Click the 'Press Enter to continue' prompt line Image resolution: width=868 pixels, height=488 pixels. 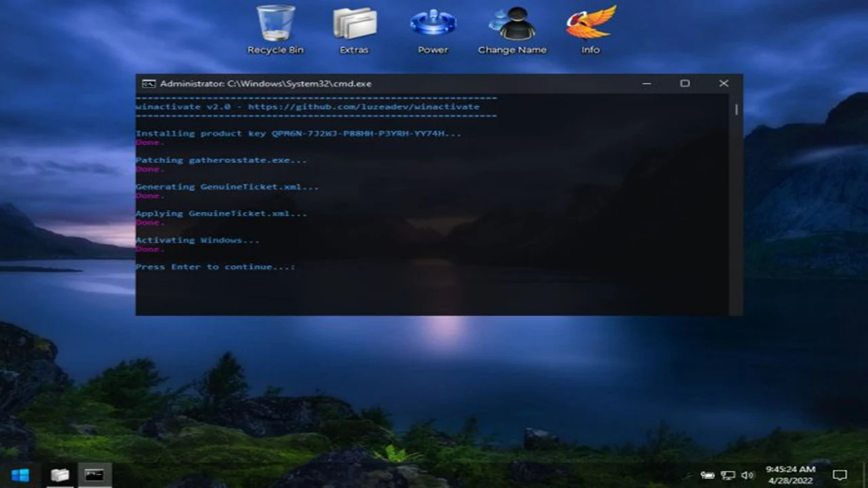(216, 267)
